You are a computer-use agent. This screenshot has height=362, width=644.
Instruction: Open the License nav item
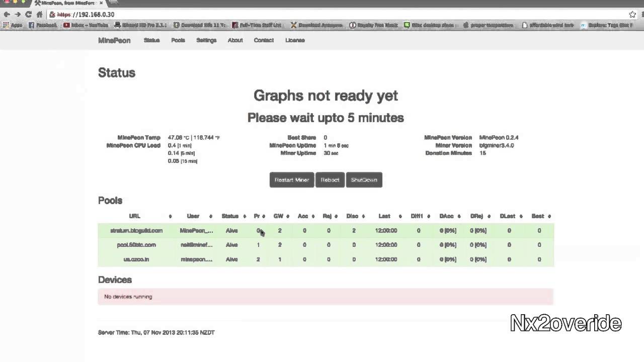pos(295,40)
